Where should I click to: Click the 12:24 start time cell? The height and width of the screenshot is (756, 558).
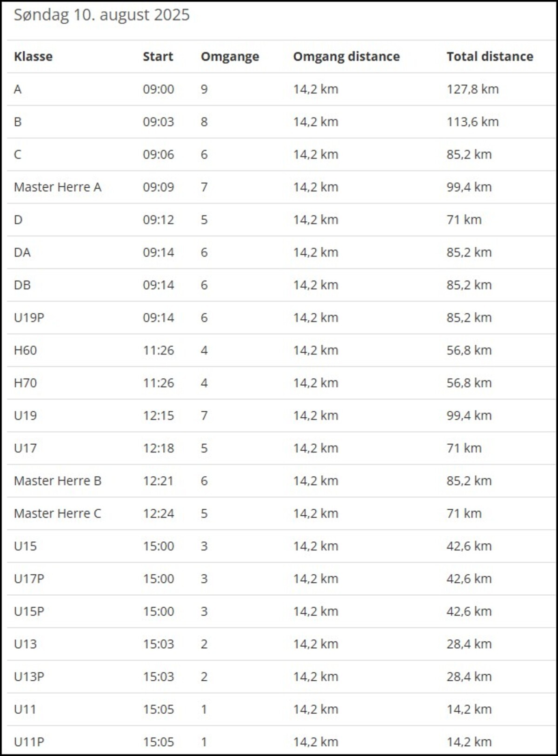pos(158,513)
